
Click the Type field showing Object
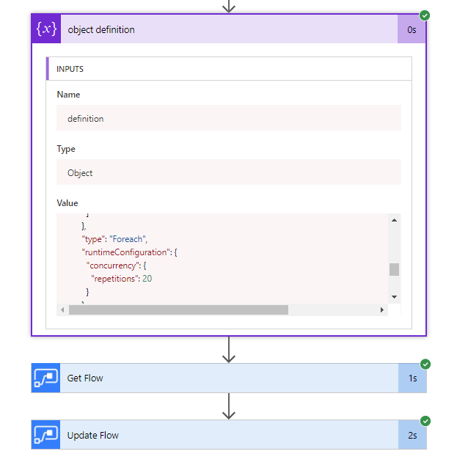(229, 172)
